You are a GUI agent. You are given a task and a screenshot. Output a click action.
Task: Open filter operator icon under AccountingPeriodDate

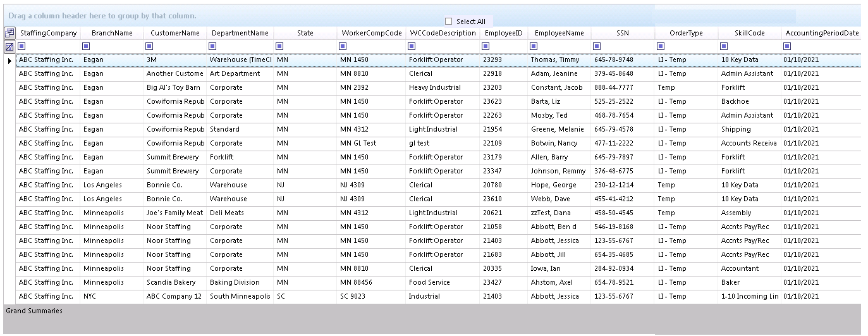tap(787, 46)
